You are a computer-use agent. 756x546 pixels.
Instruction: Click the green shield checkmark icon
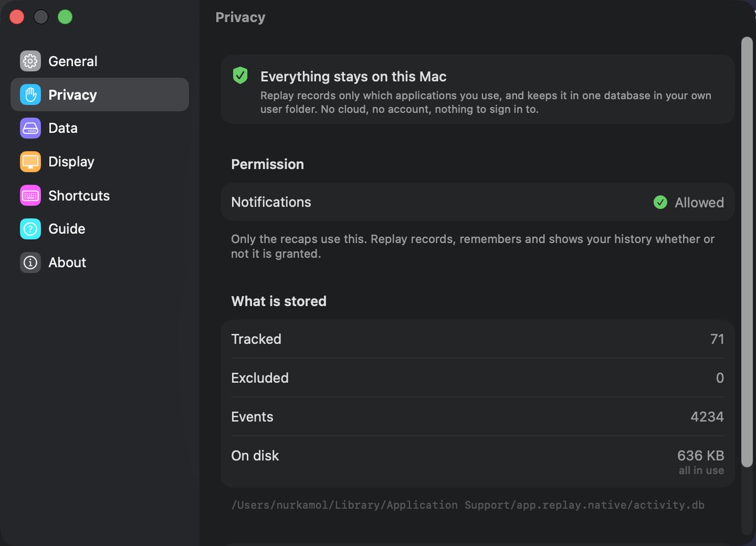click(240, 76)
